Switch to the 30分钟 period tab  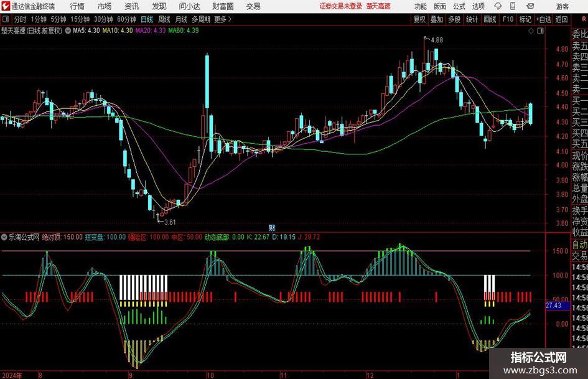click(103, 19)
